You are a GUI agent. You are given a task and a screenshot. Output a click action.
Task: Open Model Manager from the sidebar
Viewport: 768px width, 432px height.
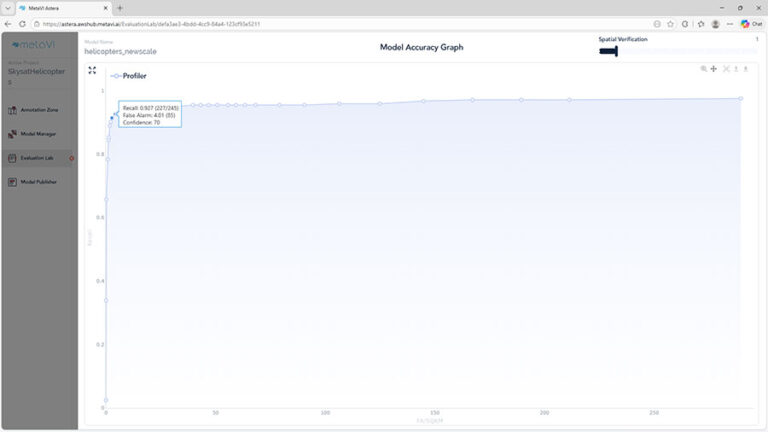(x=39, y=134)
